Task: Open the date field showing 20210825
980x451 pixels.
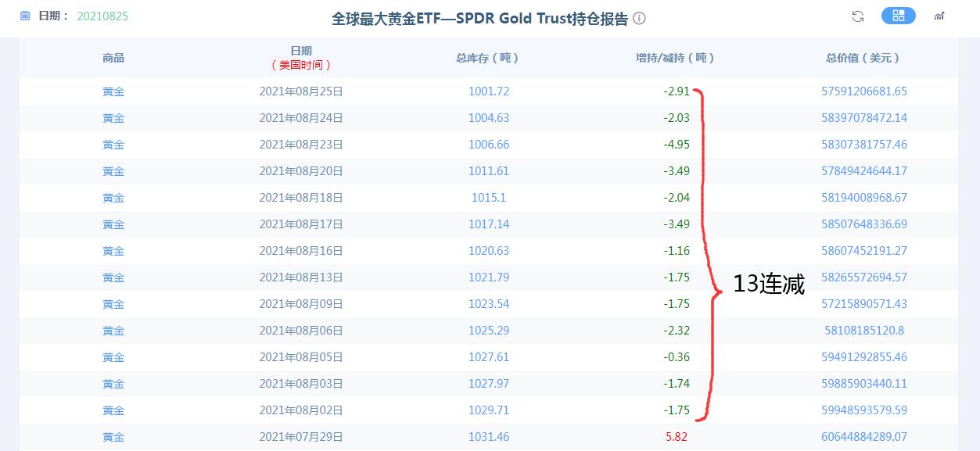Action: (102, 16)
